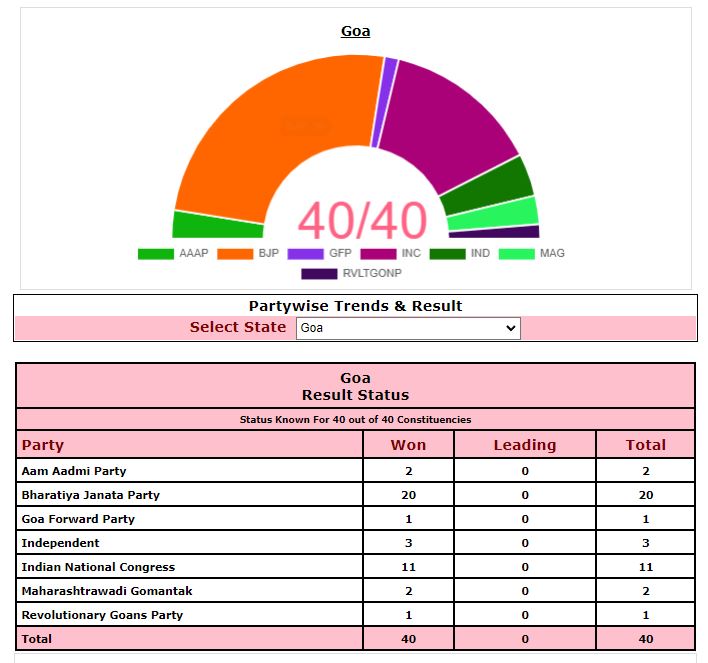Click the Won value 1 for Revolutionary Goans Party
Viewport: 708px width, 663px height.
tap(409, 615)
